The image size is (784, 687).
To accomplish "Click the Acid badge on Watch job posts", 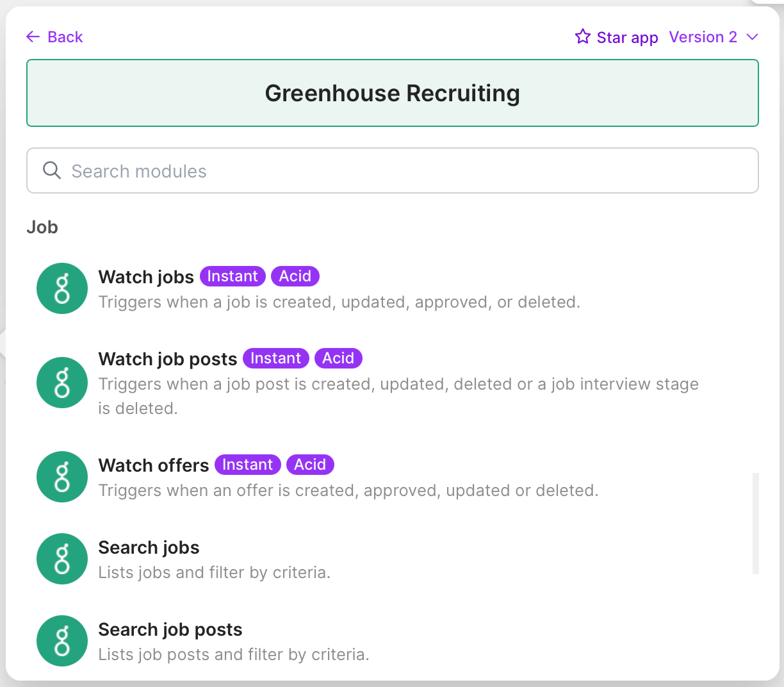I will tap(338, 358).
